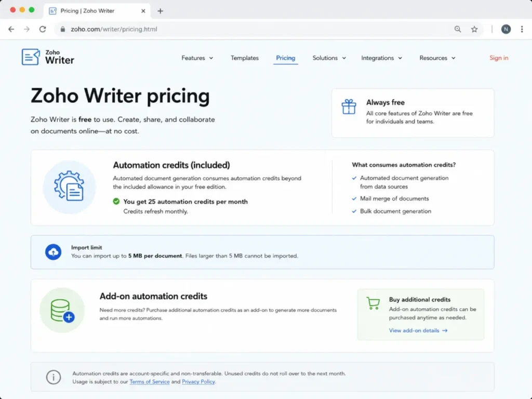Click the Mail merge of documents text
Image resolution: width=532 pixels, height=399 pixels.
pos(394,199)
